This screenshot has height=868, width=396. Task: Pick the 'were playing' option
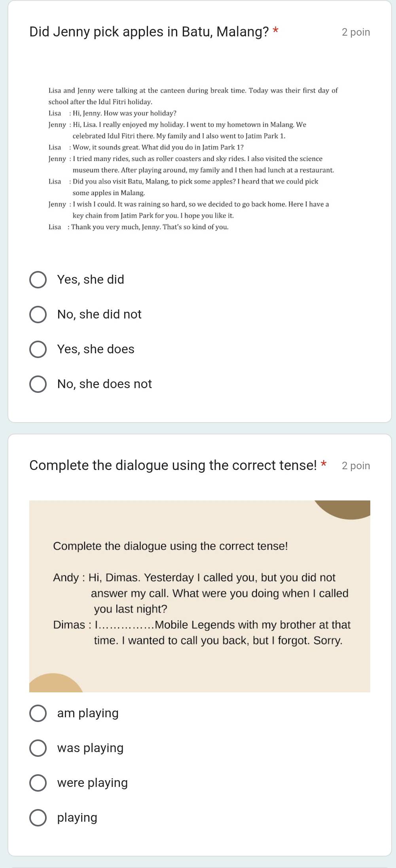(38, 783)
